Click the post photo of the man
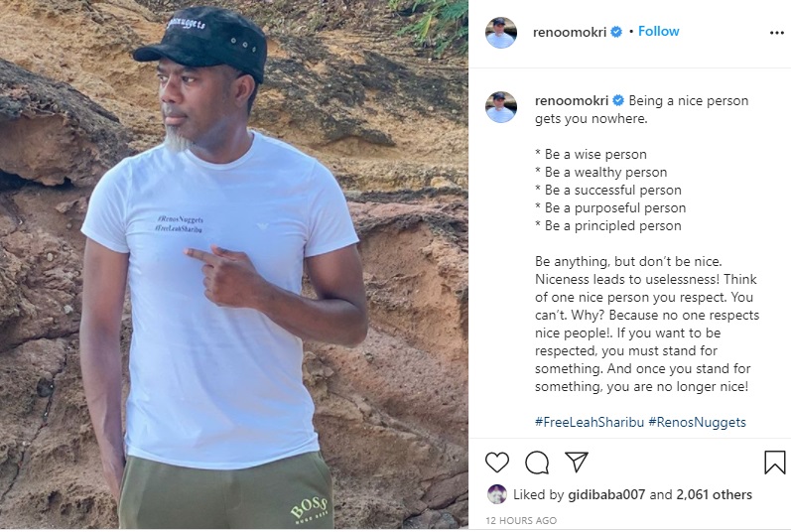791x532 pixels. click(x=233, y=266)
